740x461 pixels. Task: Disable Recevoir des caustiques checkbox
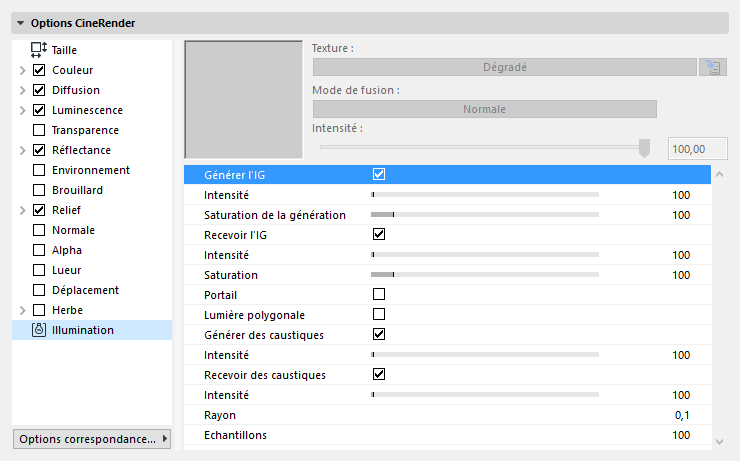379,374
